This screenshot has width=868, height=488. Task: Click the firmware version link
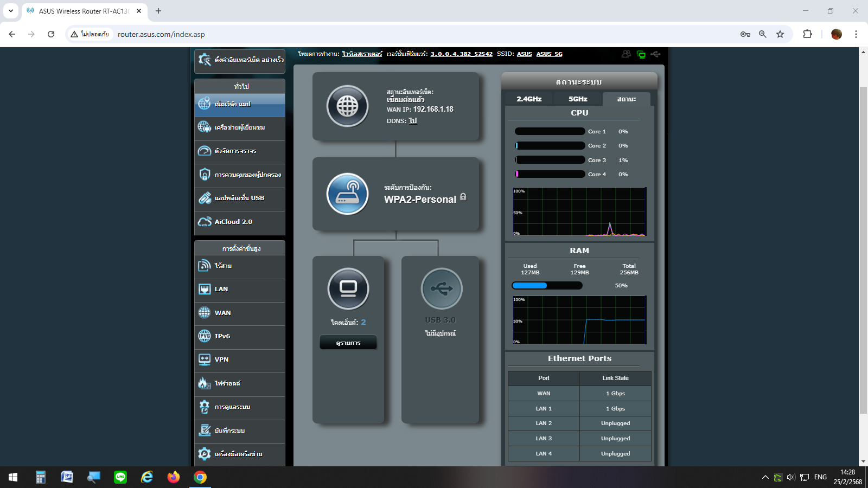[461, 54]
